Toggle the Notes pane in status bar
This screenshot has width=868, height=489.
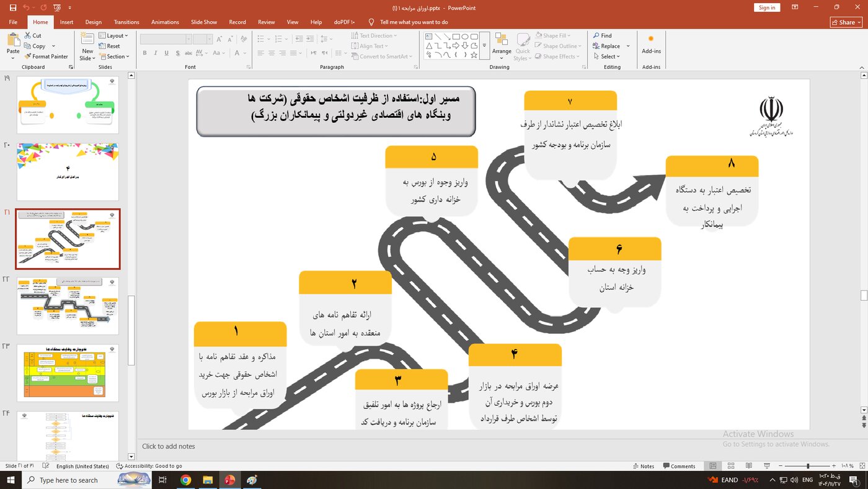point(643,466)
